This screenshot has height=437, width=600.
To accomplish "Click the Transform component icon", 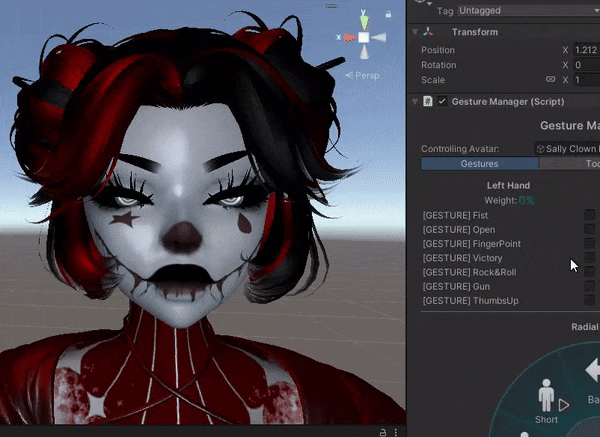I will click(427, 32).
